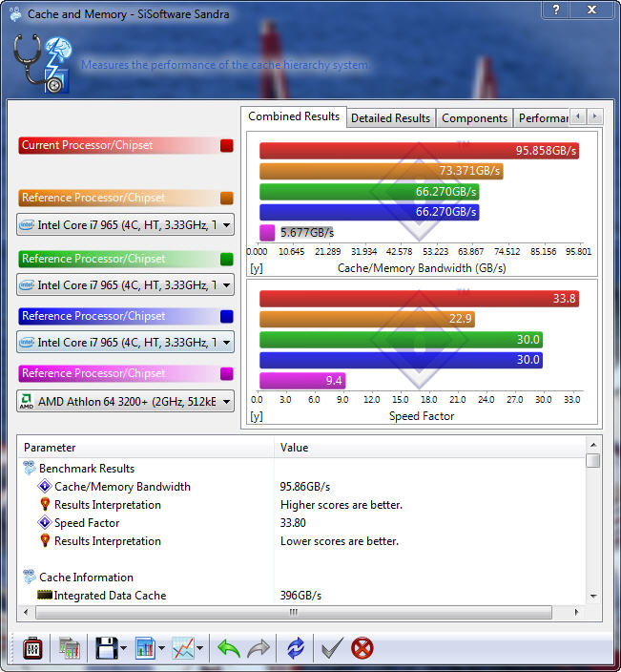This screenshot has height=672, width=621.
Task: Open the Components tab
Action: (x=474, y=117)
